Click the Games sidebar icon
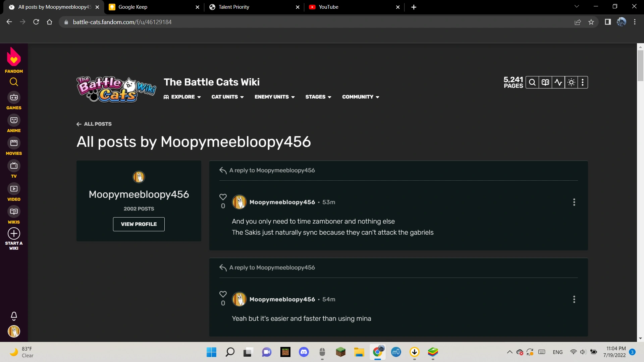The image size is (644, 362). pyautogui.click(x=14, y=98)
